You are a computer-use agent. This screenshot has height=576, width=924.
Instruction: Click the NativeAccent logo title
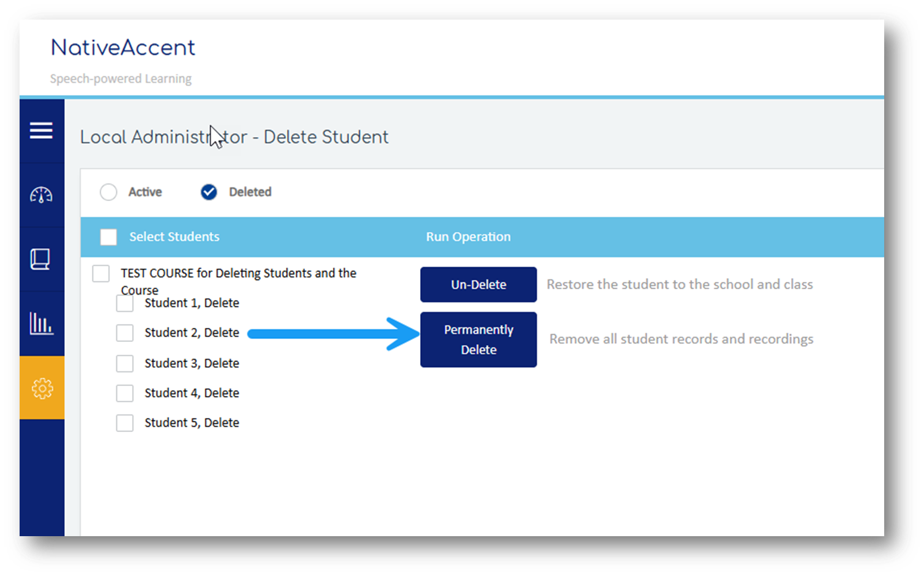tap(123, 48)
